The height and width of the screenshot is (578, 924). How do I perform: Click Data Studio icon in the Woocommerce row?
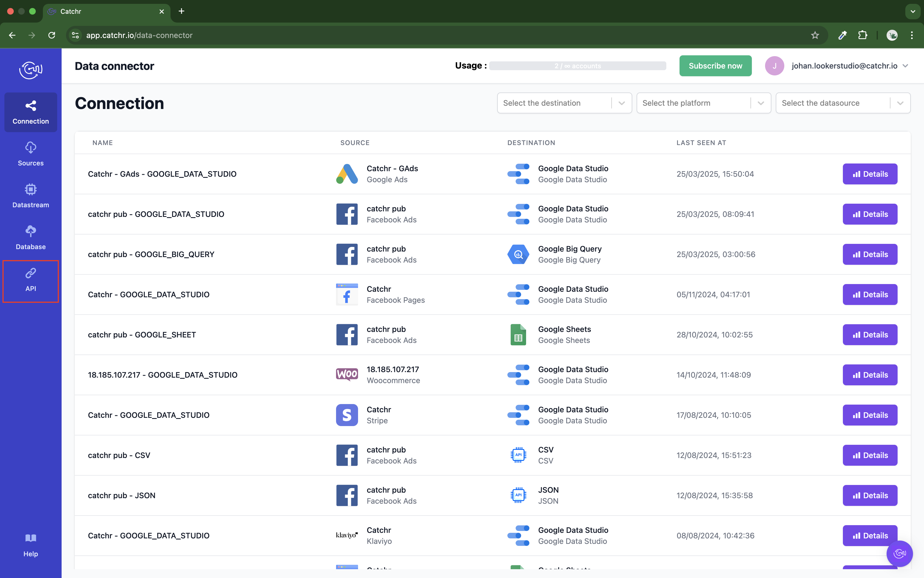pyautogui.click(x=518, y=375)
